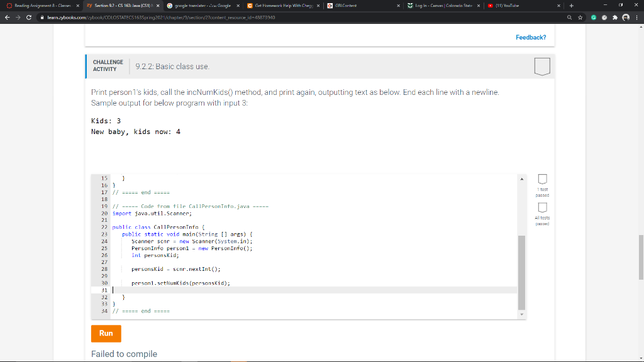Open the Feedback? link
The width and height of the screenshot is (644, 362).
tap(531, 38)
